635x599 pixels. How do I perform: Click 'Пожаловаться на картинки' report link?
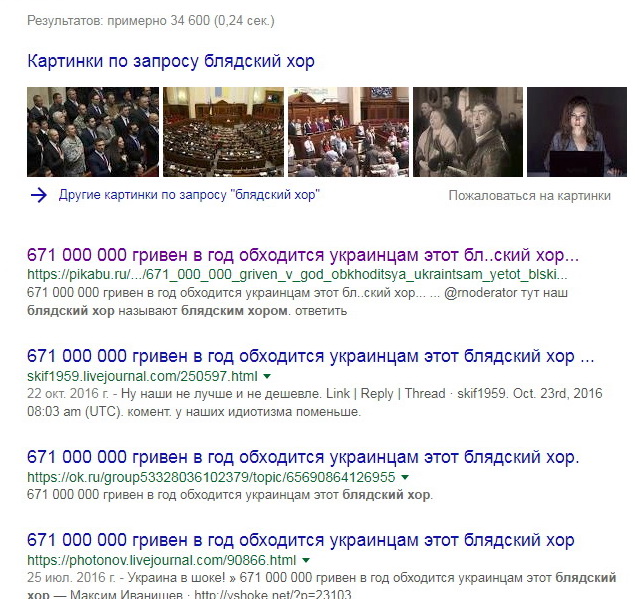(529, 196)
